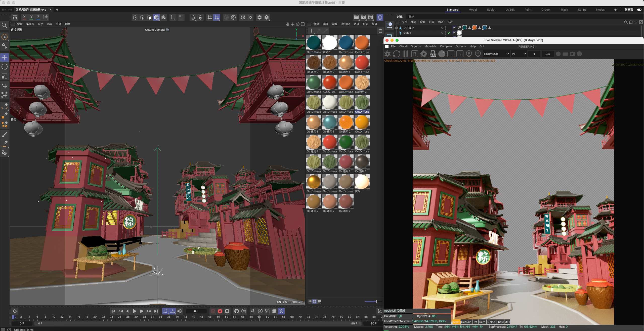Screen dimensions: 644x331
Task: Click the Octane send-to-render pinwheel icon
Action: click(388, 54)
